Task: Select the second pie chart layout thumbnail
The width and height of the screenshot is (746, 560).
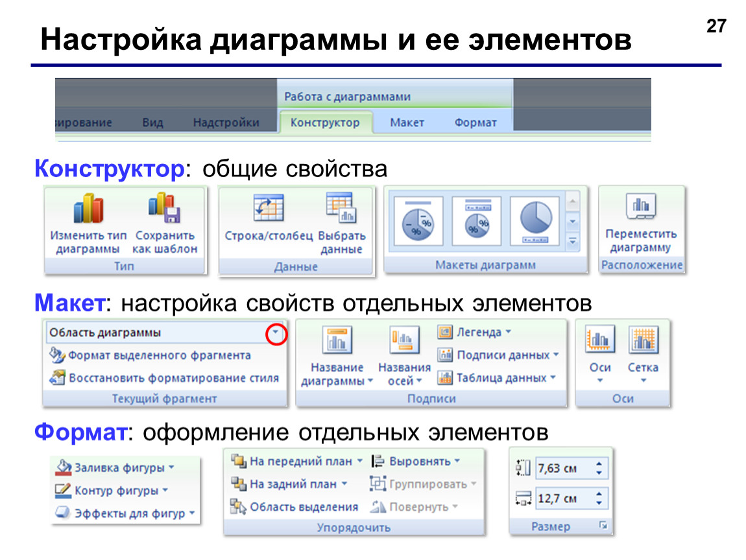Action: [476, 220]
